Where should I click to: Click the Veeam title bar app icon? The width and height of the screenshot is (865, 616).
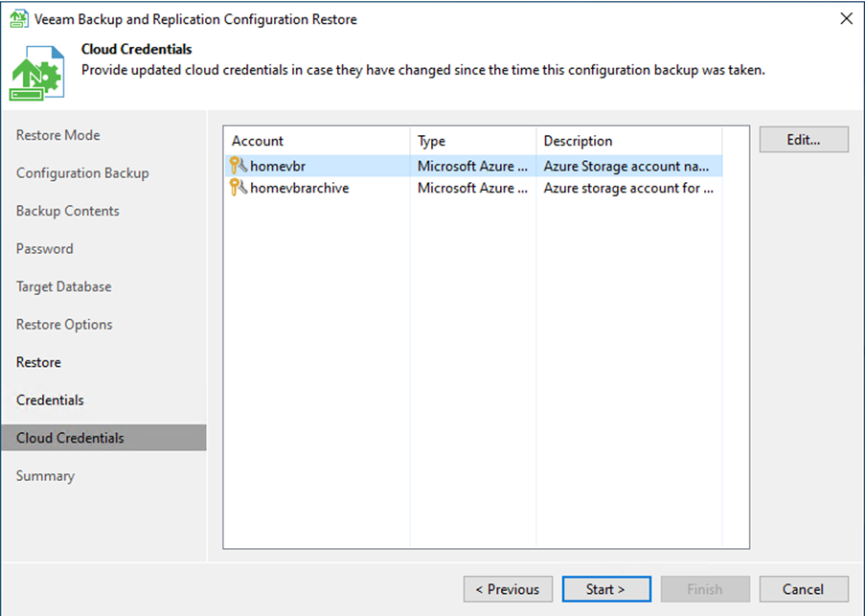[x=19, y=19]
